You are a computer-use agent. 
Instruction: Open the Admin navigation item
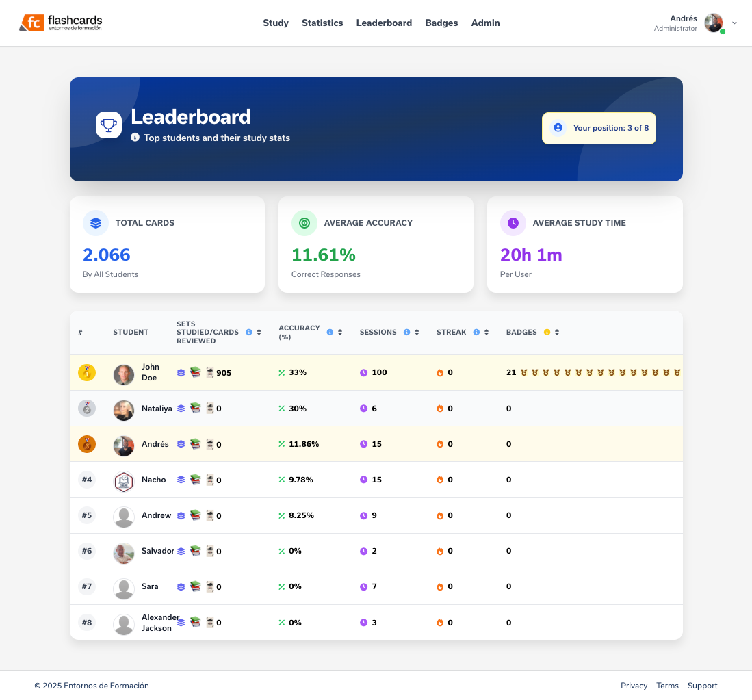[x=485, y=23]
